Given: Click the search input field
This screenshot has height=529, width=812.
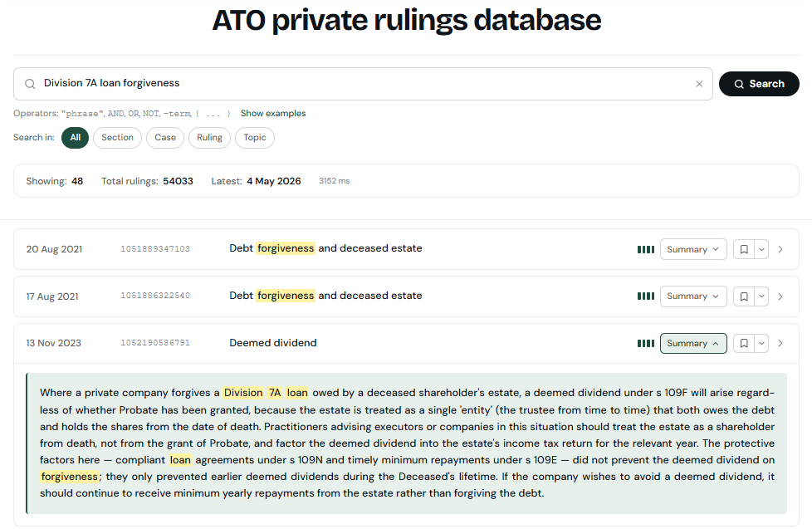Looking at the screenshot, I should click(x=363, y=84).
